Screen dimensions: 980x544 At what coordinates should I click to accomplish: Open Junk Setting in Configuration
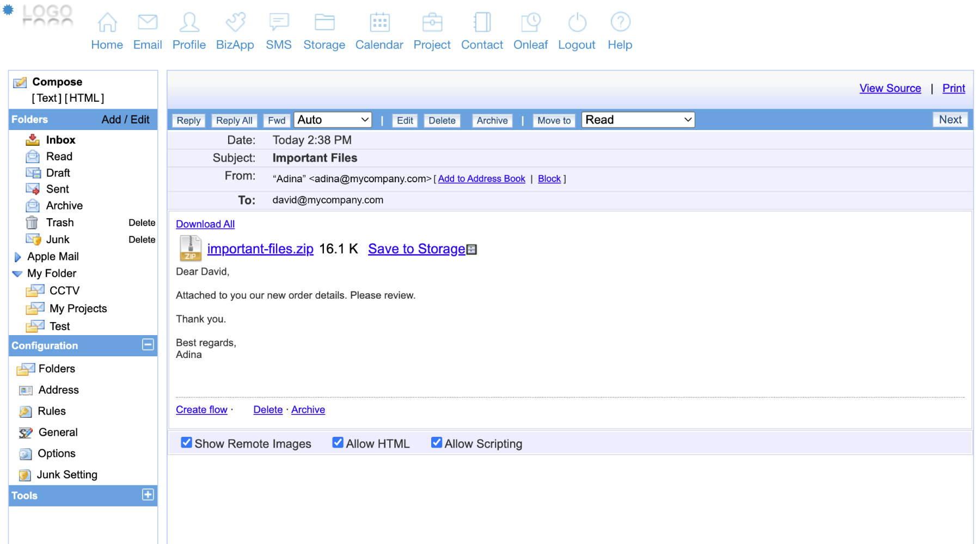67,474
